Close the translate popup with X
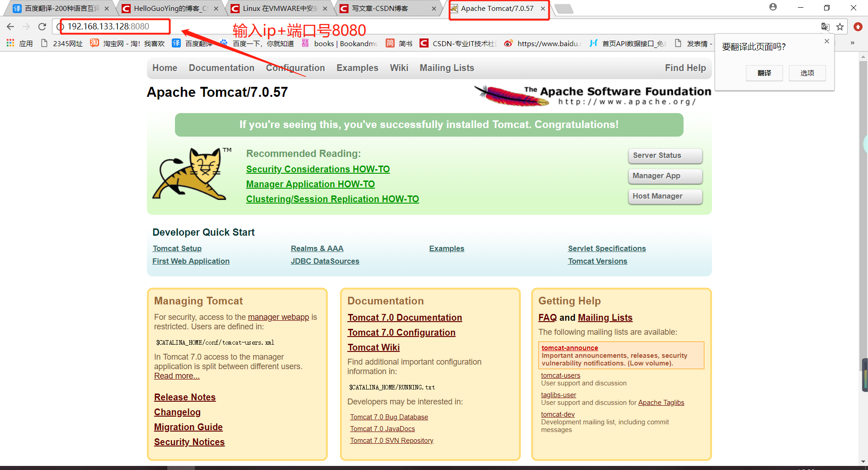The width and height of the screenshot is (868, 470). point(826,41)
